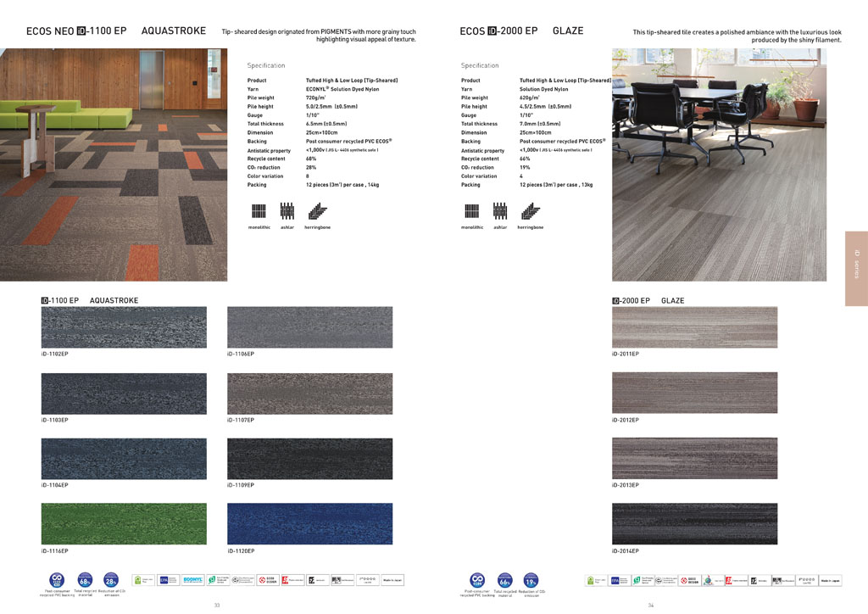Image resolution: width=868 pixels, height=614 pixels.
Task: Click the page number 34
Action: [650, 606]
